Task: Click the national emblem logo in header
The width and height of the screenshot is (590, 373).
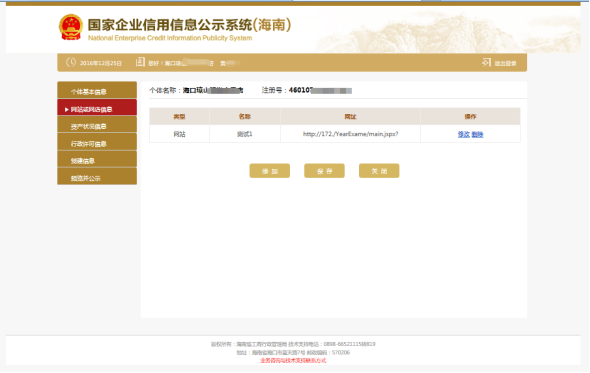Action: click(x=70, y=27)
